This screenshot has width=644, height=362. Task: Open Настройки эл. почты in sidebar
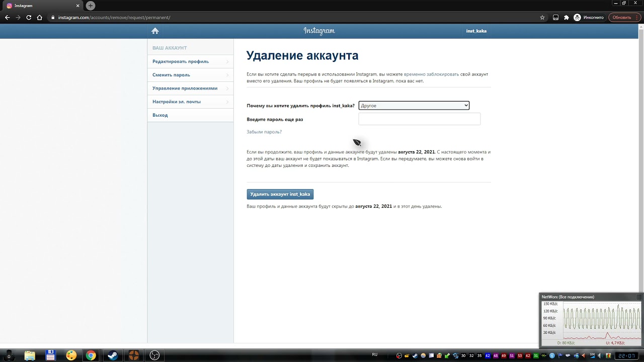click(190, 102)
